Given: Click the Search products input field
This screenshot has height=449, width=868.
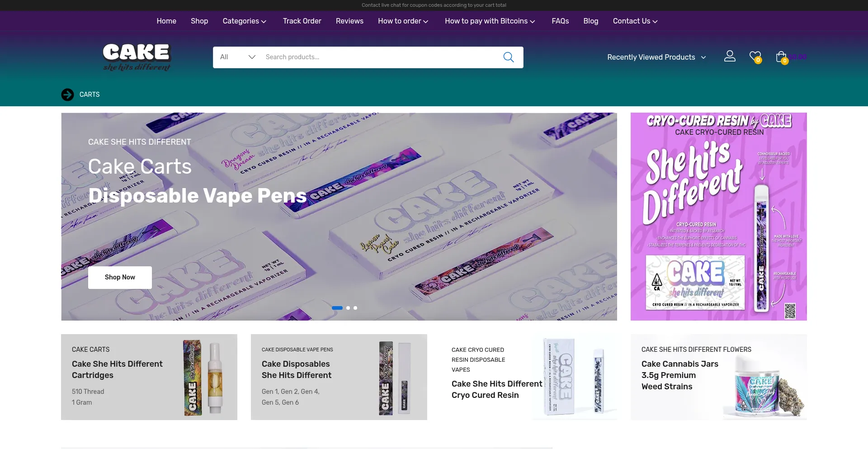Looking at the screenshot, I should click(380, 57).
